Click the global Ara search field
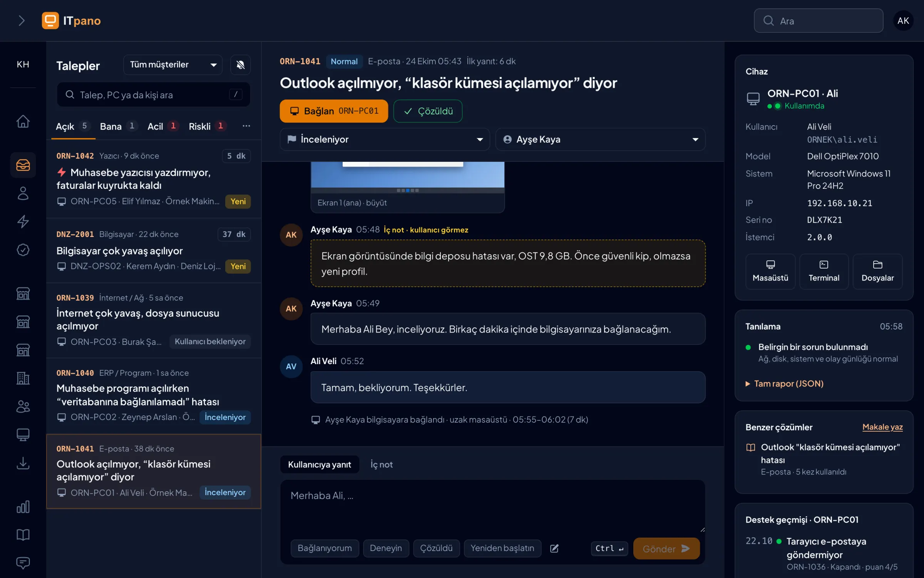Image resolution: width=924 pixels, height=578 pixels. pos(819,21)
